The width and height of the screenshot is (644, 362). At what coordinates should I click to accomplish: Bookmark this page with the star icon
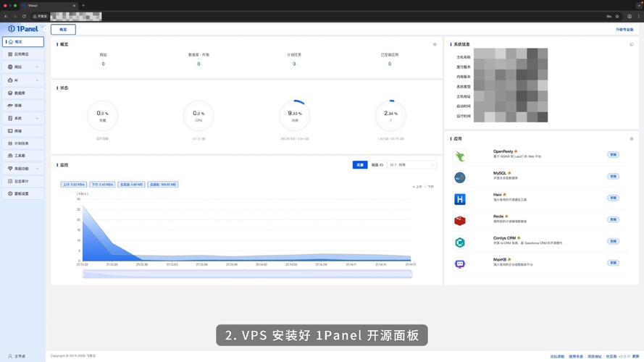pos(617,17)
